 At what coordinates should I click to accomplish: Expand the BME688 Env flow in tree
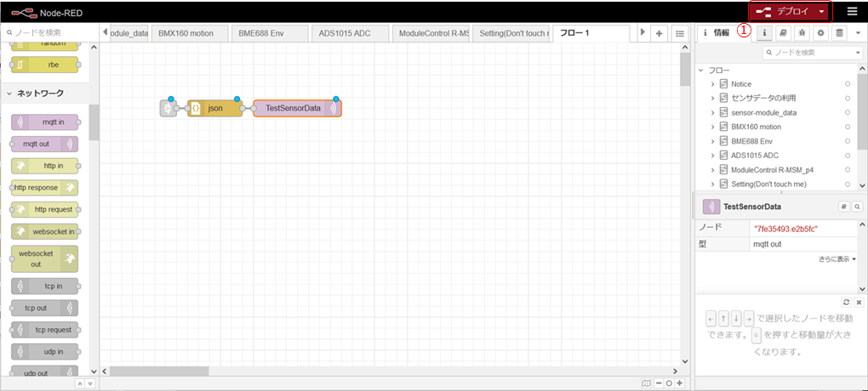pyautogui.click(x=712, y=141)
